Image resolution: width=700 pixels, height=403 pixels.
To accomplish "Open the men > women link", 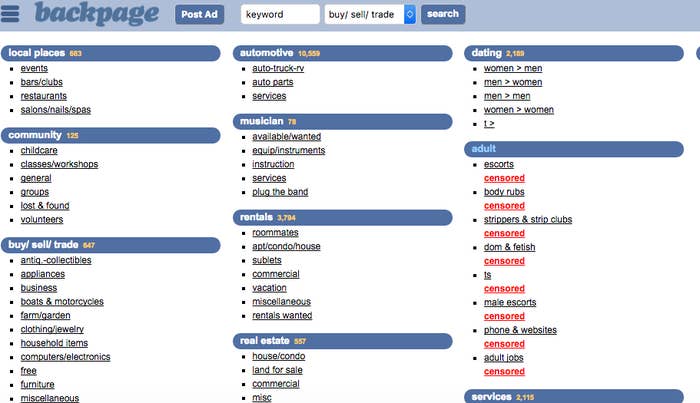I will (513, 82).
